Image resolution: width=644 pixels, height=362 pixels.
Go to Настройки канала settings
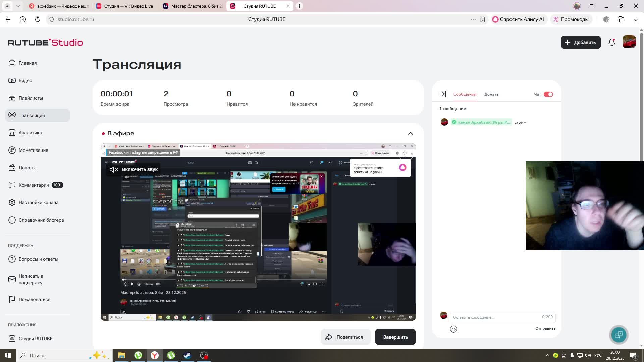point(38,202)
